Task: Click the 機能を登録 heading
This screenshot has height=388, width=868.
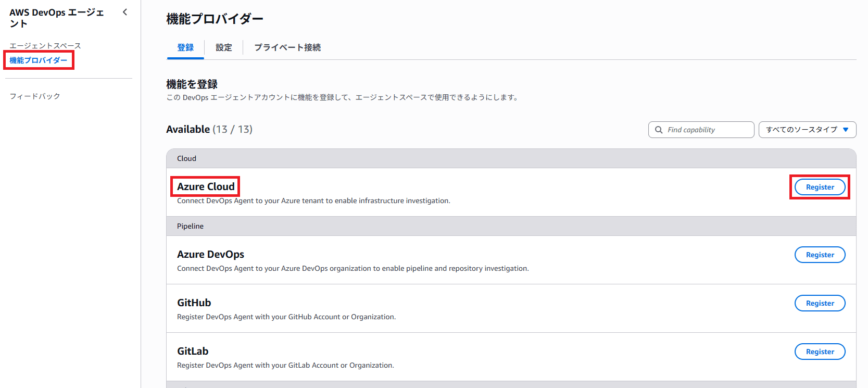Action: tap(192, 84)
